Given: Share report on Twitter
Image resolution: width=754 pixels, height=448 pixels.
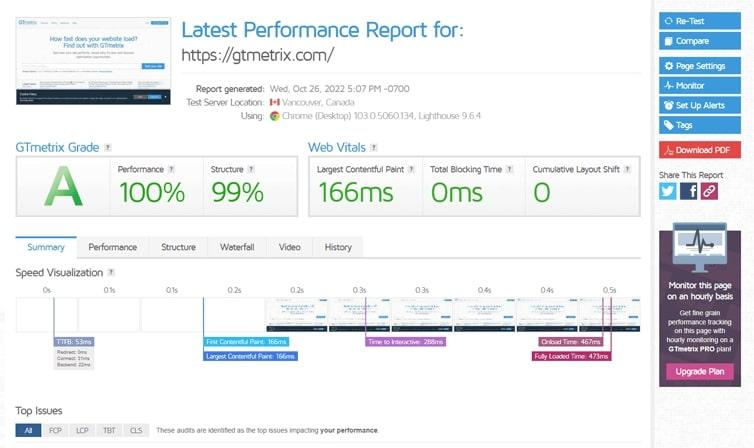Looking at the screenshot, I should point(667,191).
